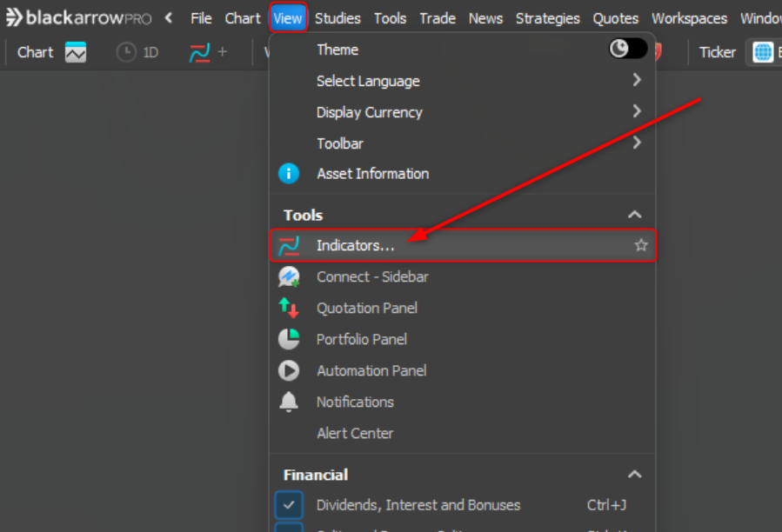Image resolution: width=782 pixels, height=532 pixels.
Task: Click the Ctrl+J shortcut text
Action: (x=606, y=505)
